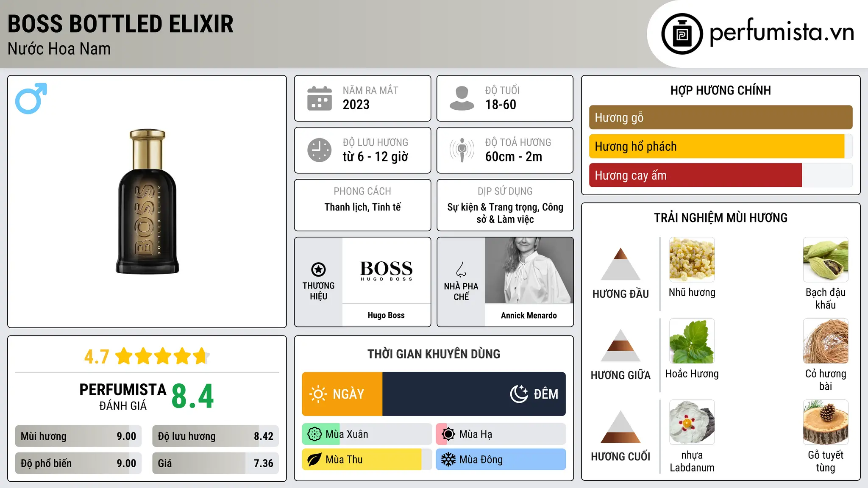Click the BOSS BOTTLED ELIXIR title

point(120,24)
